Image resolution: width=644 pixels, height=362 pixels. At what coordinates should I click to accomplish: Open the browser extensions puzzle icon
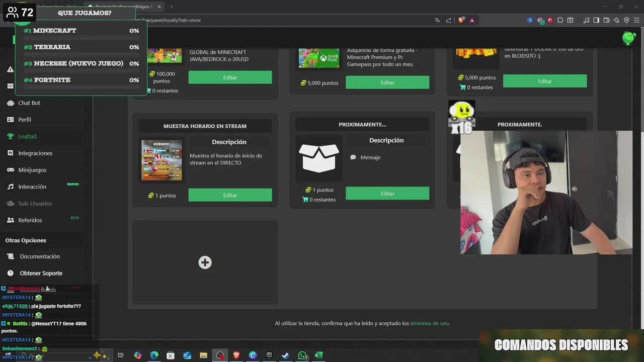click(x=560, y=20)
